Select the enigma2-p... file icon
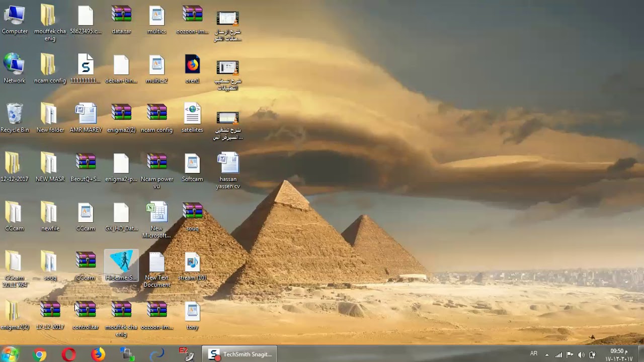644x362 pixels. pos(121,168)
